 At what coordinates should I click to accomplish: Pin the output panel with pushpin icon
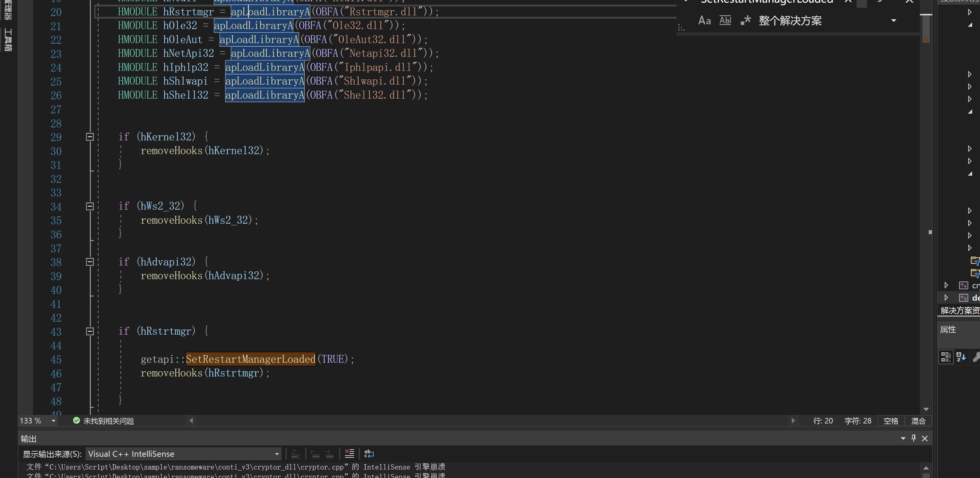tap(914, 438)
